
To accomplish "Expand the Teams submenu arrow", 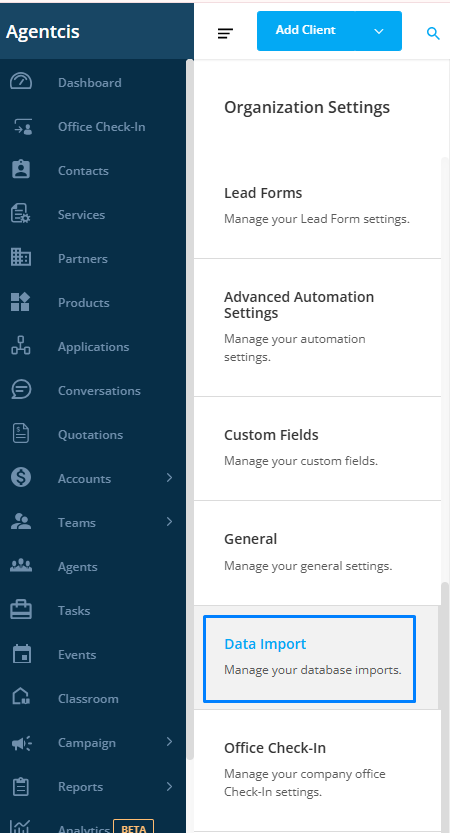I will point(169,522).
